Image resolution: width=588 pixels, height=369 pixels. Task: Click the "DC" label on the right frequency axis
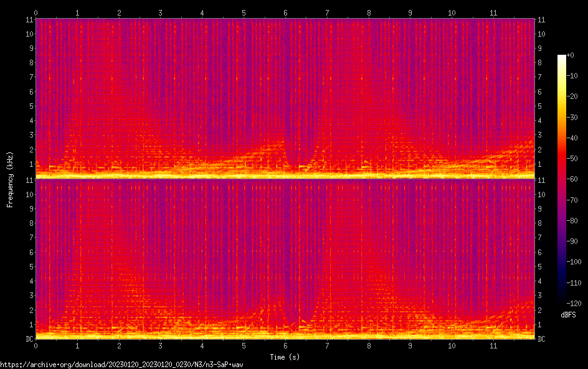(x=542, y=339)
